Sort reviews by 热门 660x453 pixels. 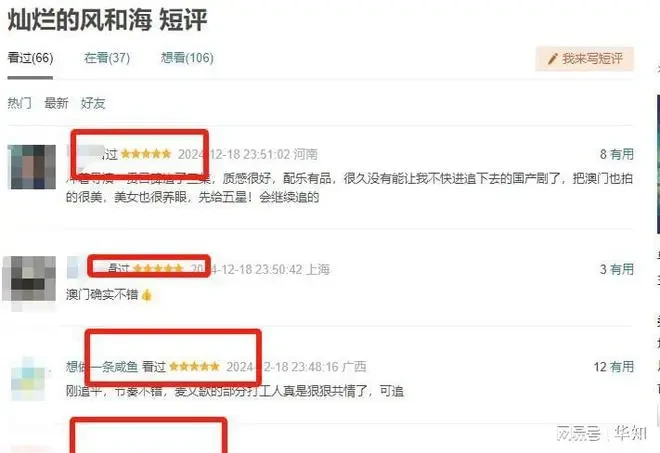[19, 103]
